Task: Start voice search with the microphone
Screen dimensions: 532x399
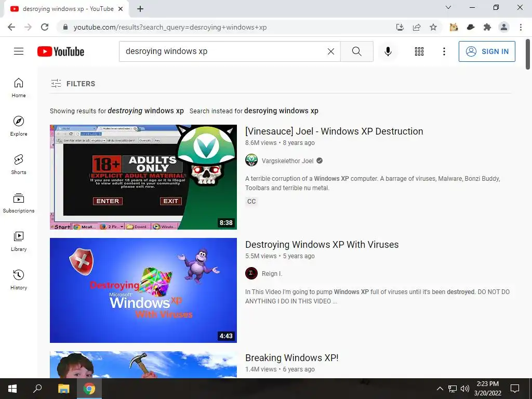Action: coord(388,51)
